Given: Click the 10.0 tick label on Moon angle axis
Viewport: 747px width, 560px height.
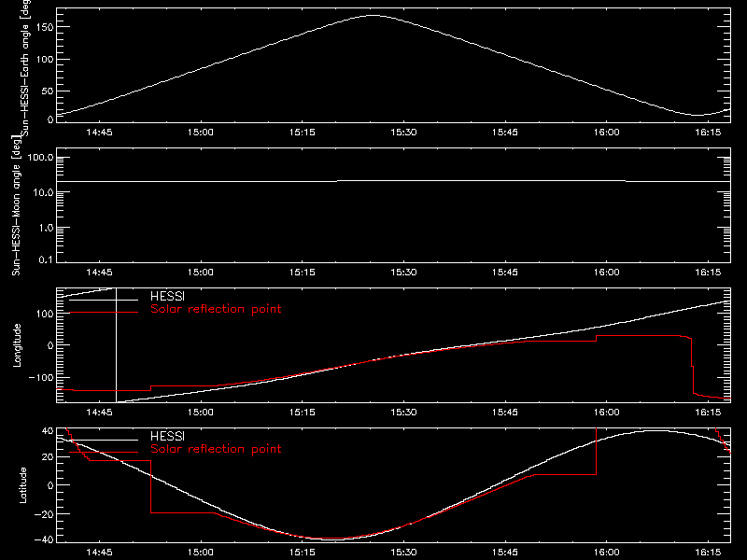Looking at the screenshot, I should tap(43, 192).
